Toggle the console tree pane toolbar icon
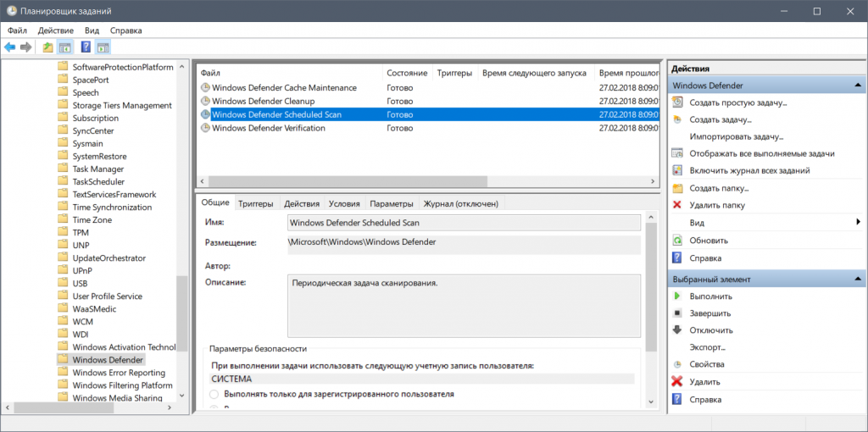868x432 pixels. coord(65,47)
